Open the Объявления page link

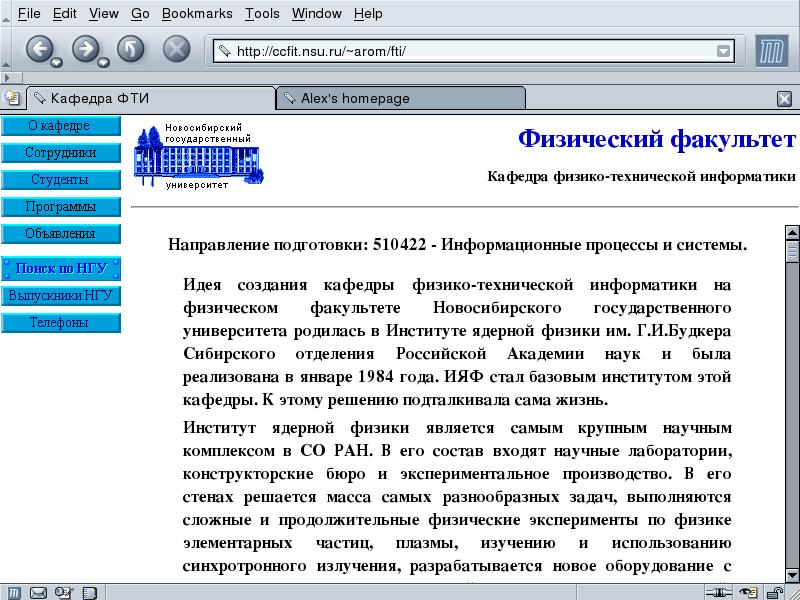(x=61, y=234)
